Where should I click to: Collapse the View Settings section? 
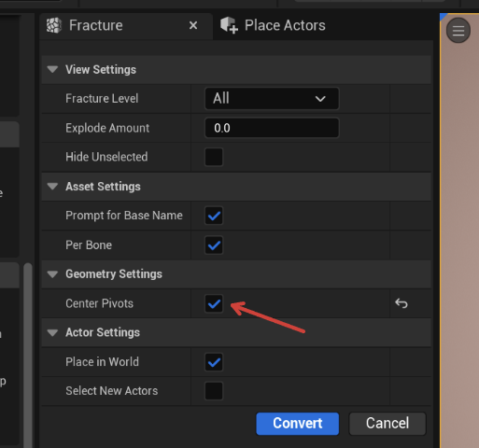point(52,69)
